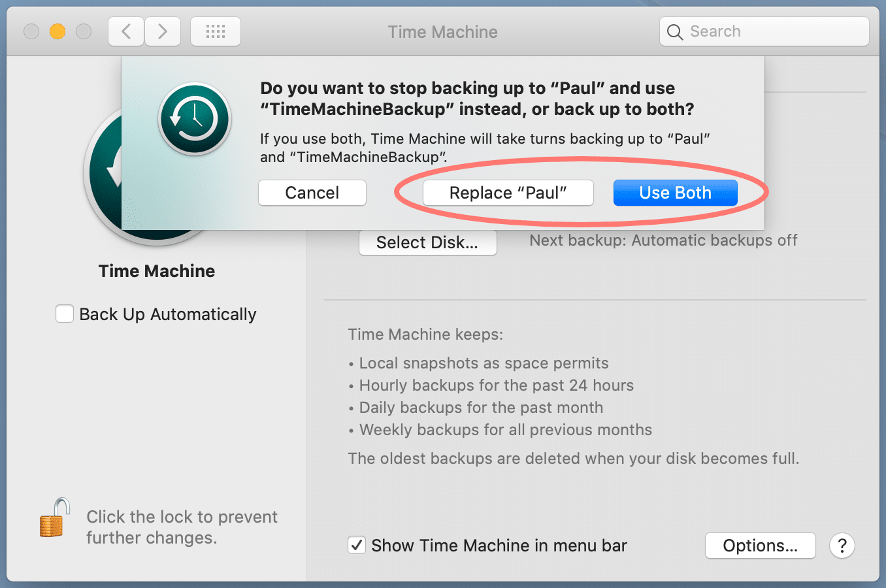This screenshot has width=886, height=588.
Task: Click the forward navigation arrow
Action: point(162,31)
